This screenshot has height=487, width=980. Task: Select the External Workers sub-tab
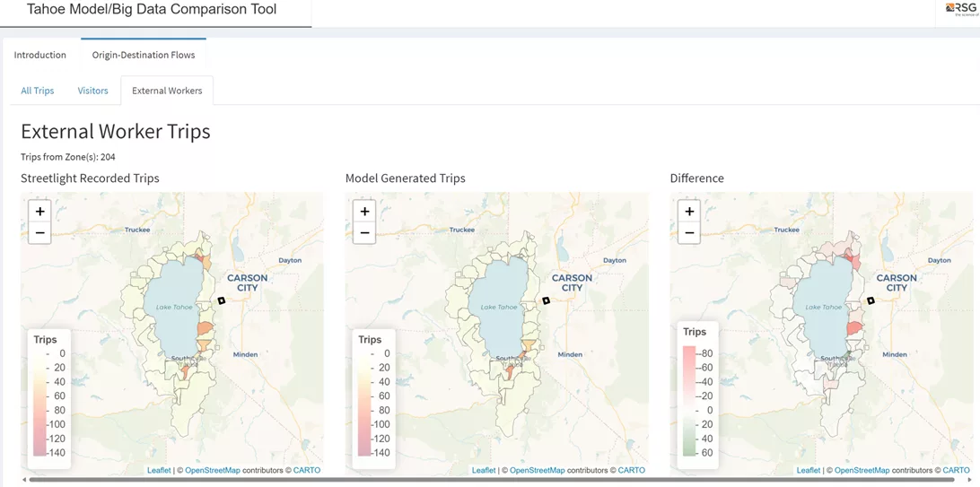(x=167, y=91)
